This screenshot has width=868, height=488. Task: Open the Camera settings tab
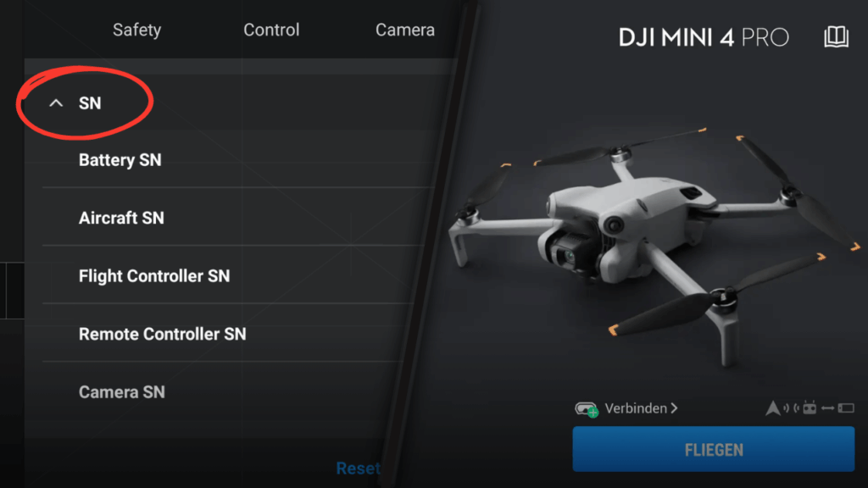pos(404,30)
